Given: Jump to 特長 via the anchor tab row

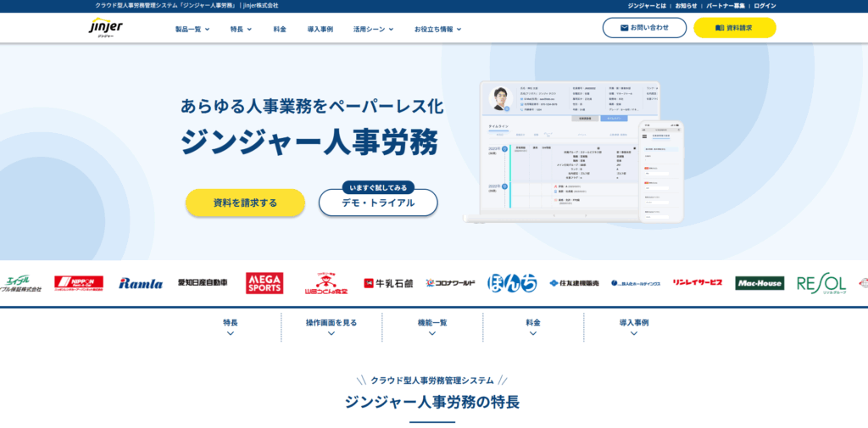Looking at the screenshot, I should [231, 326].
